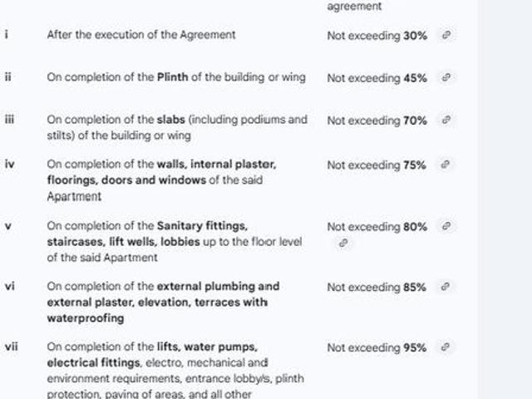This screenshot has width=532, height=399.
Task: Open the second link icon below 80%
Action: click(x=342, y=244)
